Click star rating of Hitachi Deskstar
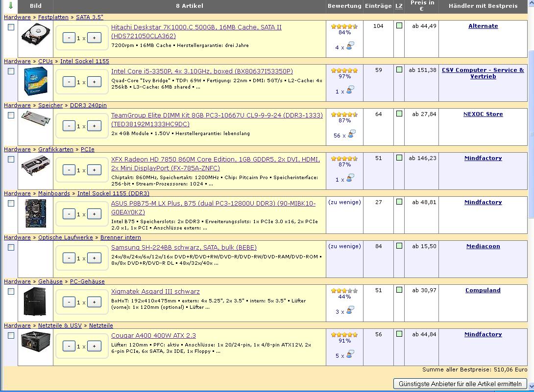 tap(344, 26)
